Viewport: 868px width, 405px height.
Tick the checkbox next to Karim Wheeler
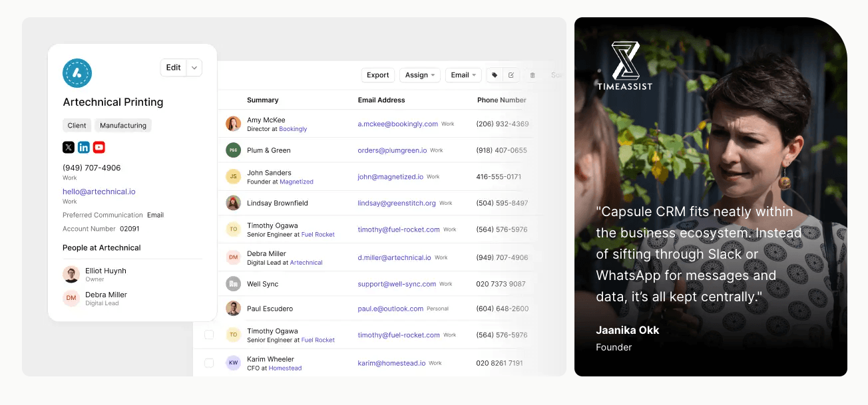coord(209,363)
